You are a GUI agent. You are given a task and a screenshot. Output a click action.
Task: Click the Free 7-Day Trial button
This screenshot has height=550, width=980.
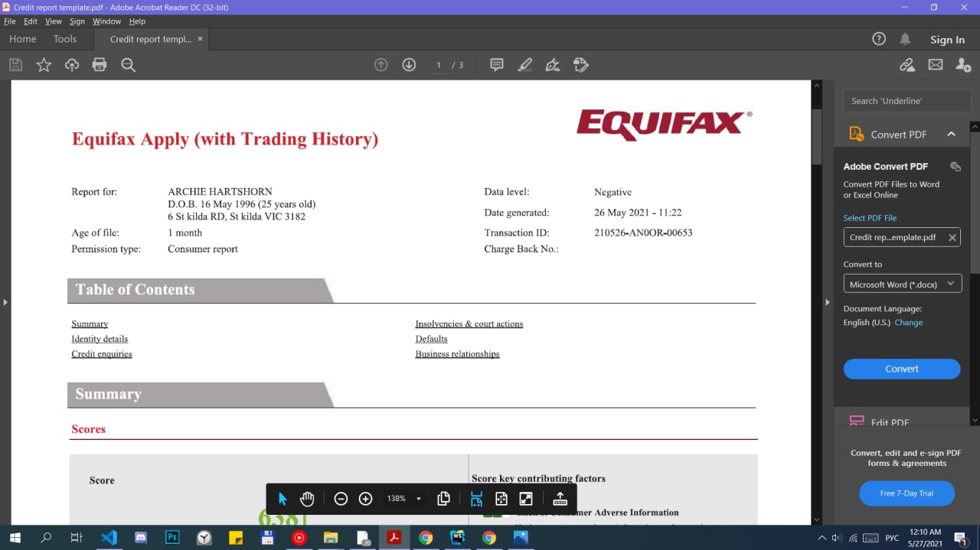click(906, 493)
